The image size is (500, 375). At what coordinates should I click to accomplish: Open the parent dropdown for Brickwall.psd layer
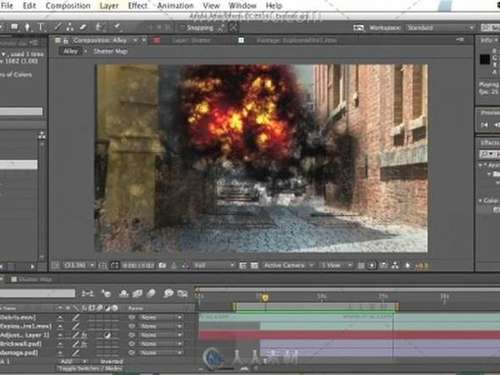point(161,344)
